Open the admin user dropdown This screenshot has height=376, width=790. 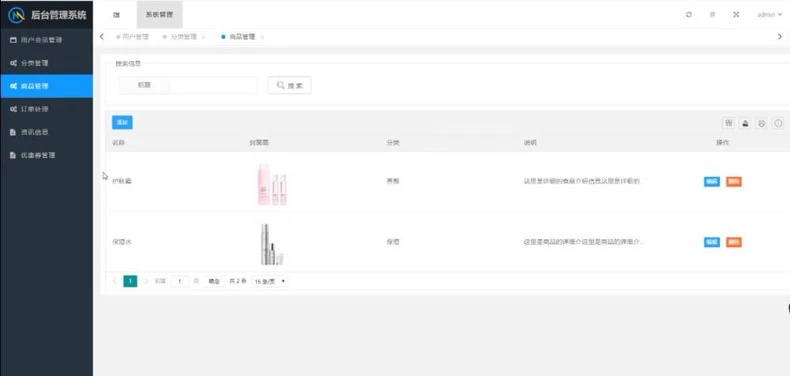[770, 15]
